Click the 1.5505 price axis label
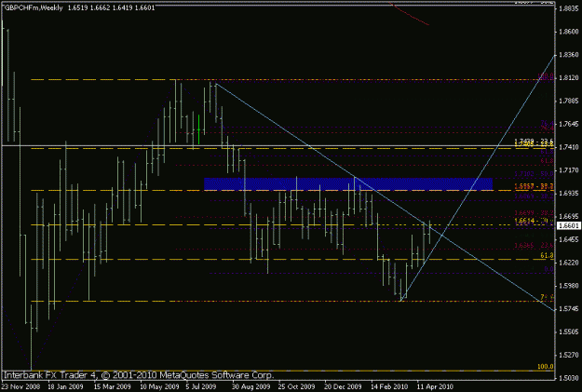Screen dimensions: 582x392 [569, 331]
